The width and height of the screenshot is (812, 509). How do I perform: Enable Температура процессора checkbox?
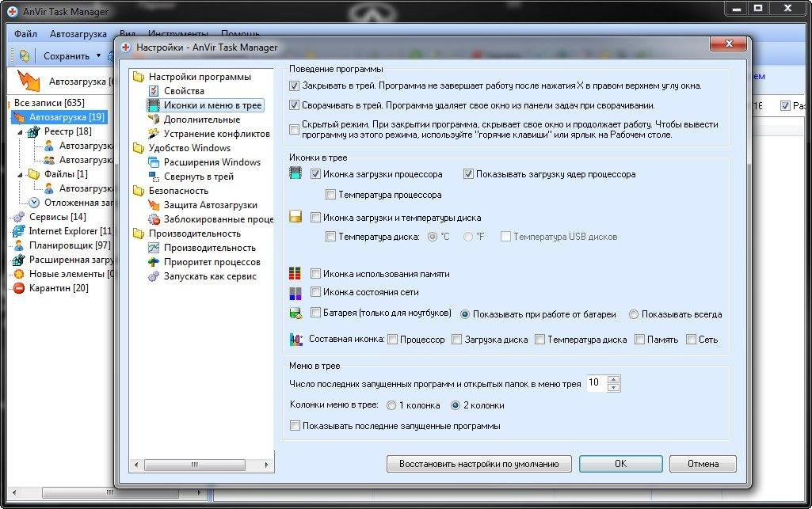coord(330,195)
